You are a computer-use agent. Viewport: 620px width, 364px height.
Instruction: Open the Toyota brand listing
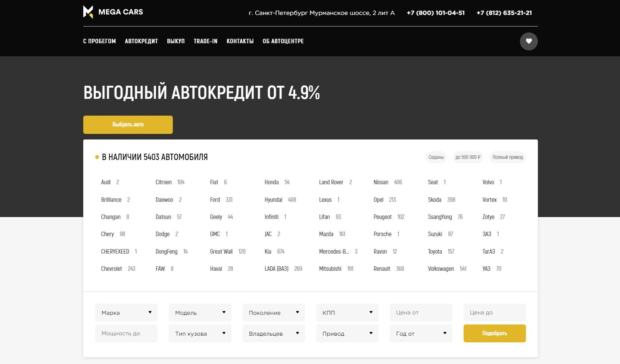[435, 251]
